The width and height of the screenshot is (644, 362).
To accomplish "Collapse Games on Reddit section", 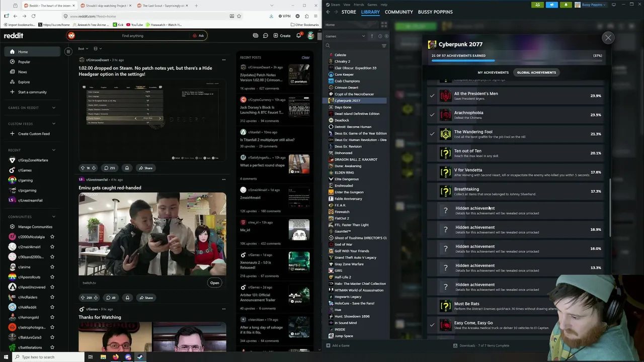I will (54, 108).
